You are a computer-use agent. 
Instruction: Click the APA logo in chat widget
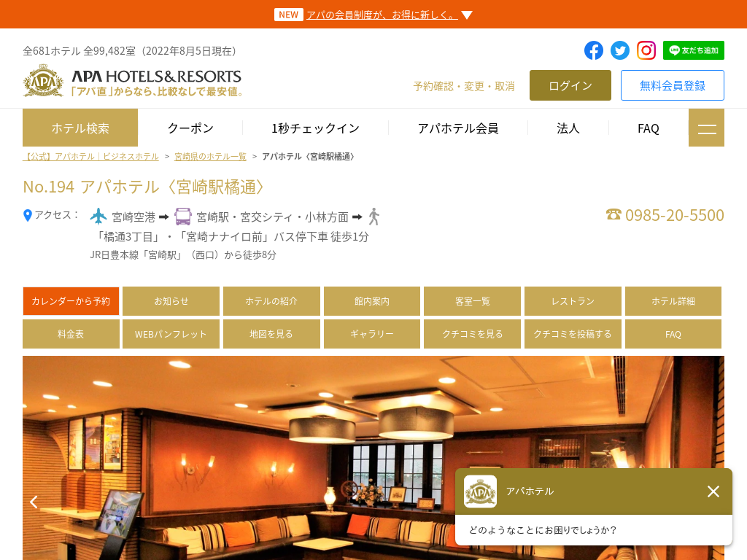tap(480, 491)
